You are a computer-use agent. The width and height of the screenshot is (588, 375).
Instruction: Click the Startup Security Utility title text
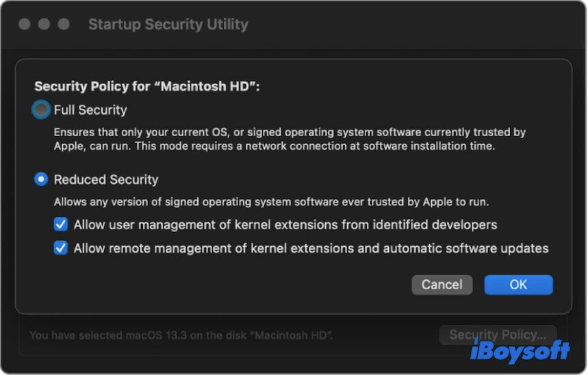168,25
